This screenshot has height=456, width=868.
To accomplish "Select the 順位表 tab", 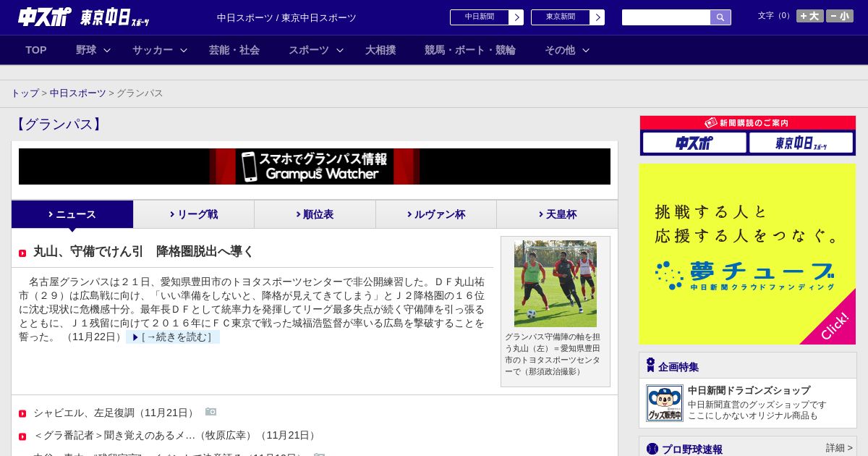I will click(315, 214).
